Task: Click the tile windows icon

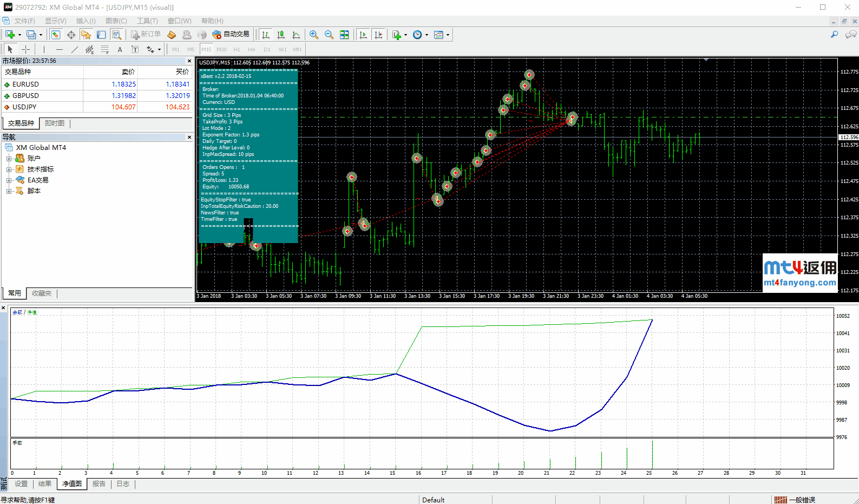Action: [x=344, y=35]
